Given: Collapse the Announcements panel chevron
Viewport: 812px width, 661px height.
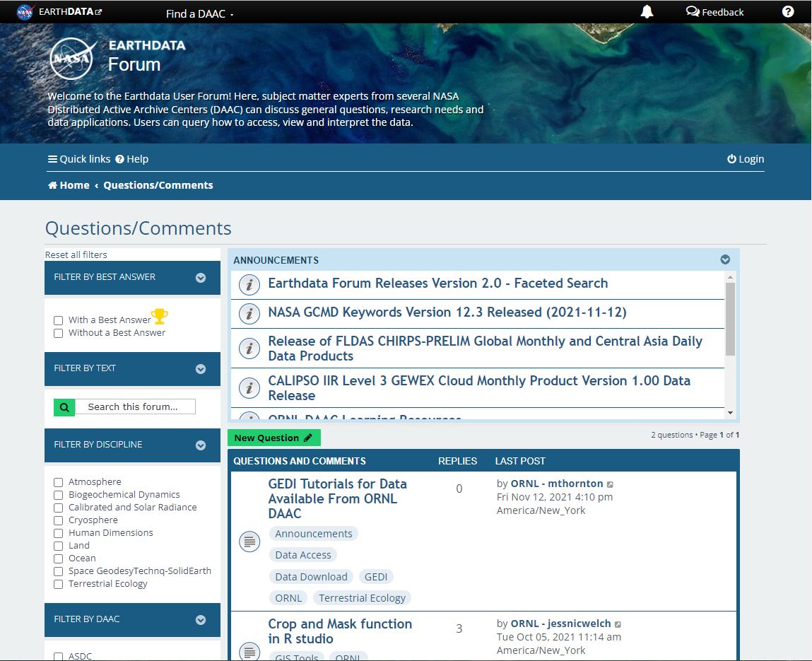Looking at the screenshot, I should tap(725, 259).
